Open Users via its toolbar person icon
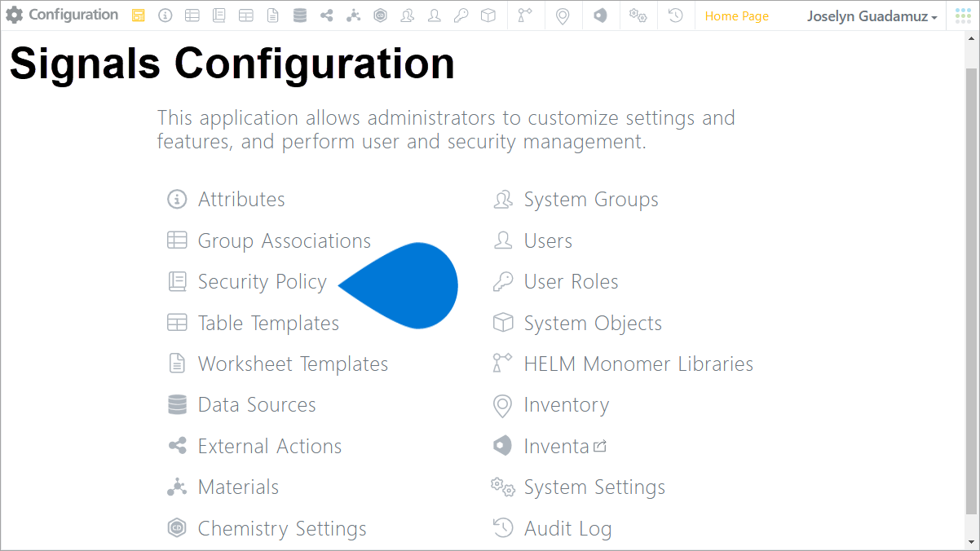 [x=435, y=15]
